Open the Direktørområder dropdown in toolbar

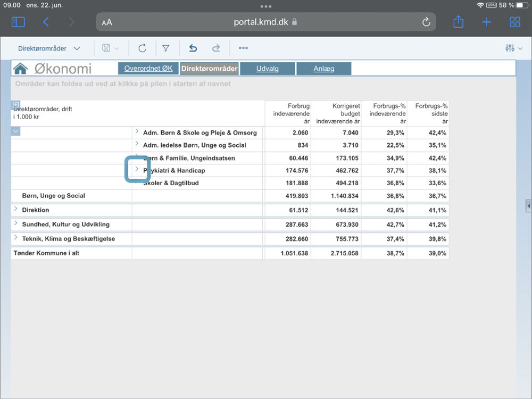click(x=49, y=48)
